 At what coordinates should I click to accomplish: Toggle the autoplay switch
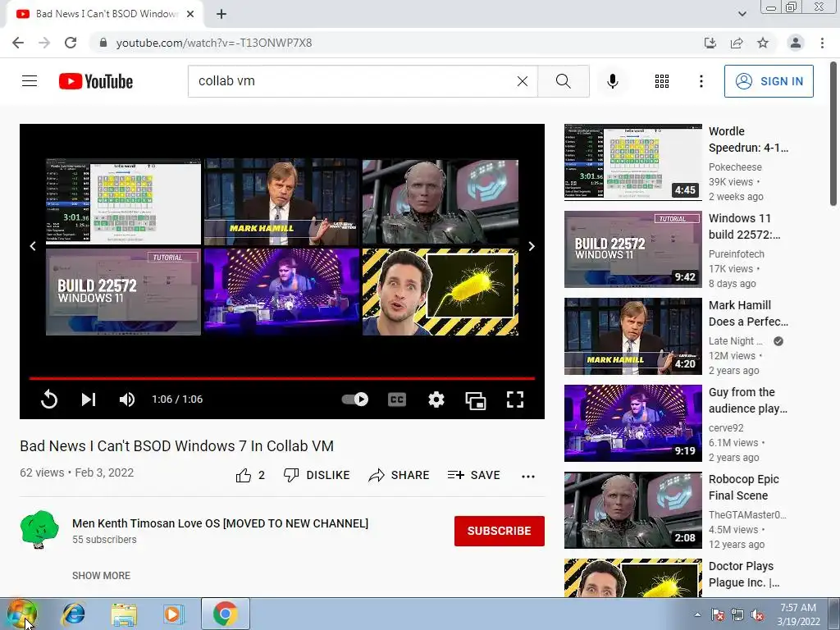(354, 399)
